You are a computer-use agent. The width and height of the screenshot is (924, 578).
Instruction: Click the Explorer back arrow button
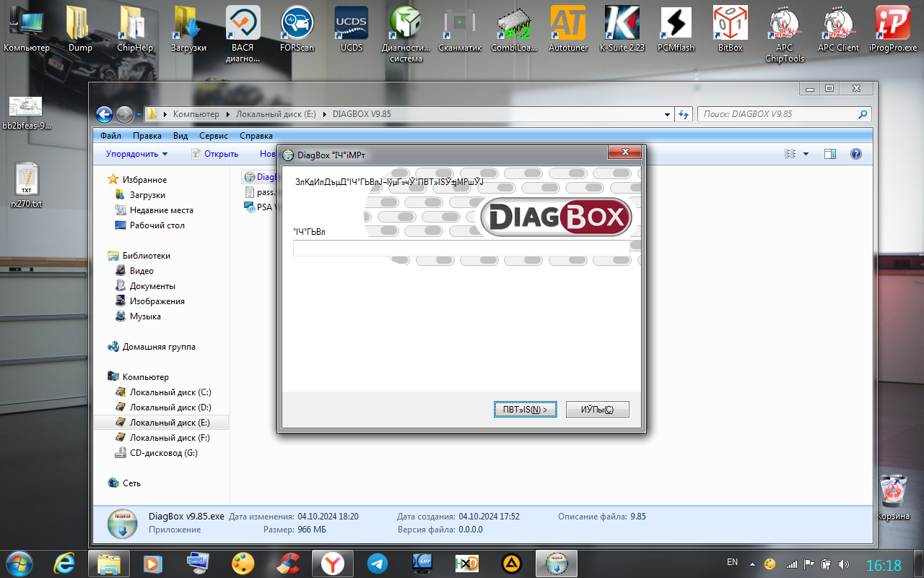click(x=105, y=114)
